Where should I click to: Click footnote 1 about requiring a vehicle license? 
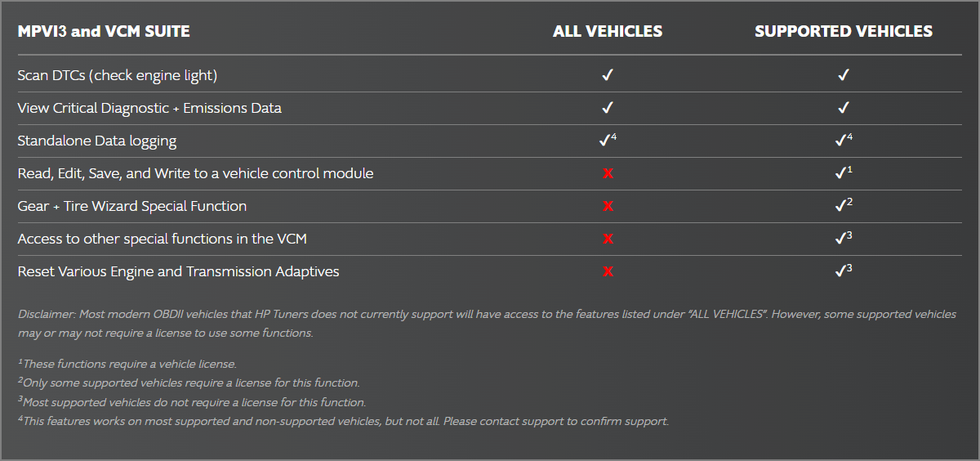(x=127, y=364)
